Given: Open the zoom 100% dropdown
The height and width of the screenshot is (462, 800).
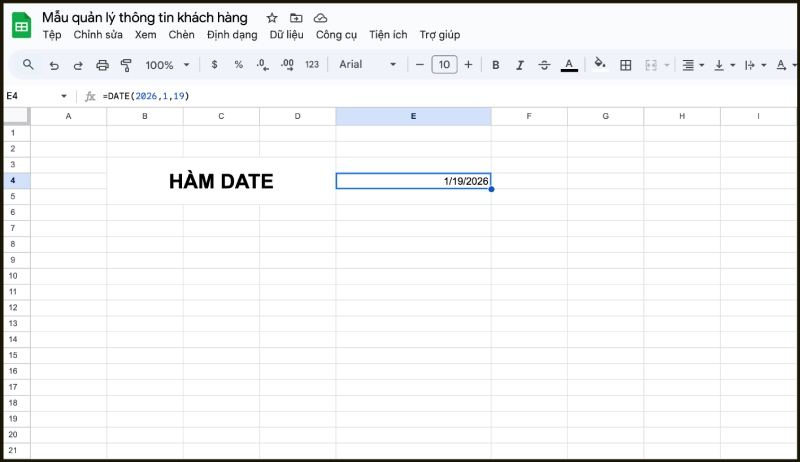Looking at the screenshot, I should pos(167,65).
